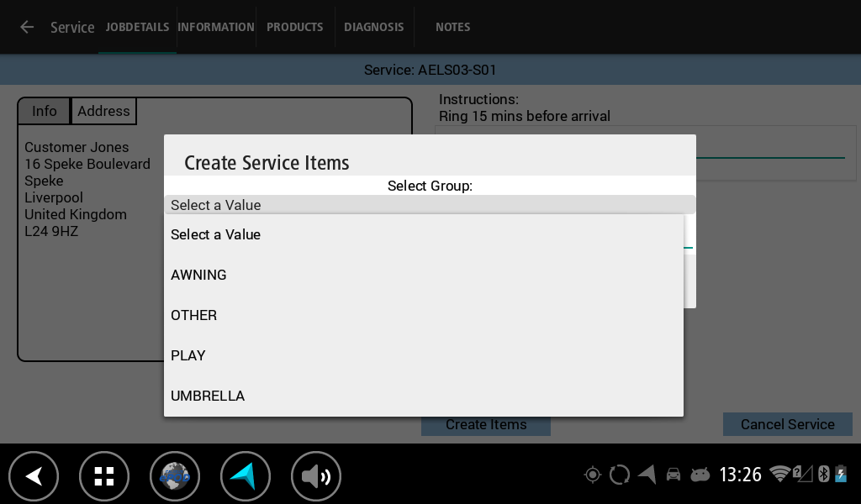Open the blue navigation arrow app
This screenshot has width=861, height=504.
tap(245, 476)
